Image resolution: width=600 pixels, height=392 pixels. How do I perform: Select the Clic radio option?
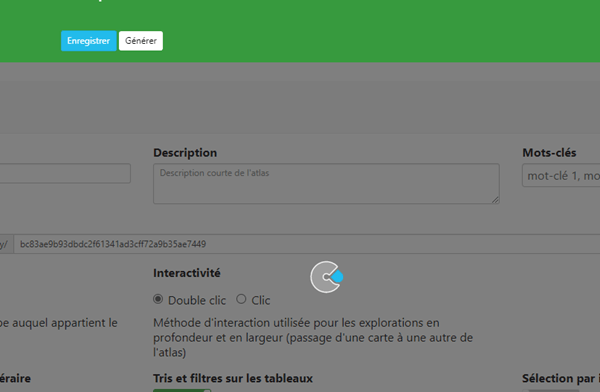coord(241,299)
